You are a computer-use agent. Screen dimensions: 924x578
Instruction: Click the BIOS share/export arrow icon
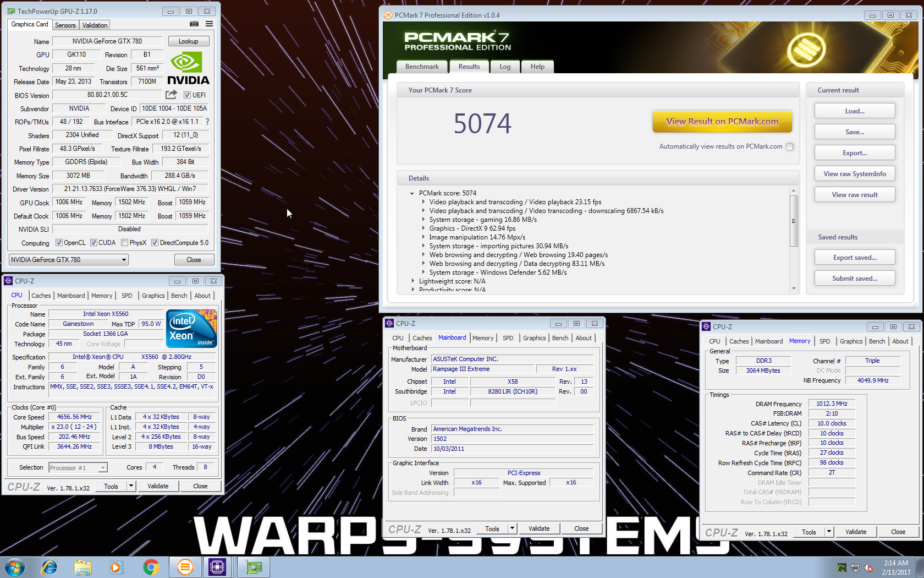pos(172,95)
